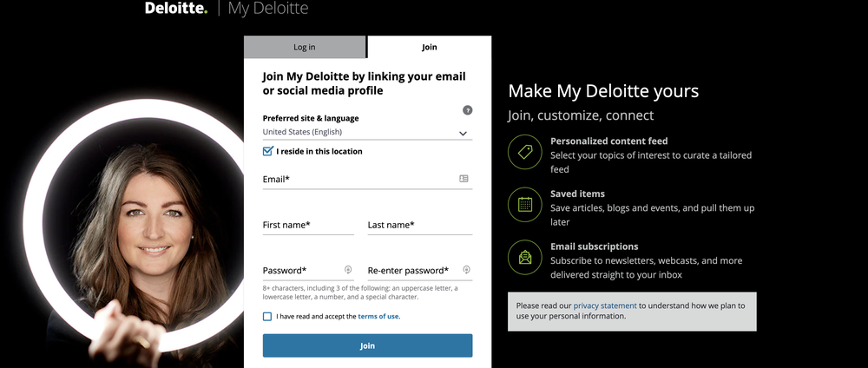Screen dimensions: 868x368
Task: Select the Join tab
Action: 430,47
